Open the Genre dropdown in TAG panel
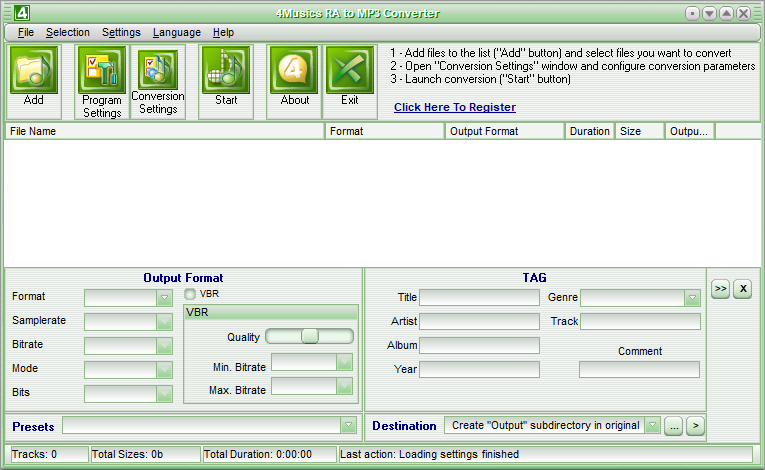This screenshot has height=470, width=765. coord(692,298)
